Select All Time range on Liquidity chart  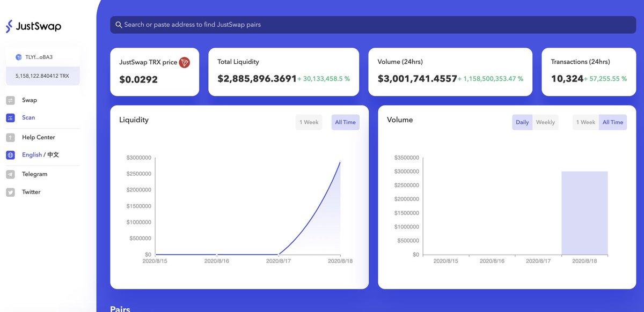(345, 122)
